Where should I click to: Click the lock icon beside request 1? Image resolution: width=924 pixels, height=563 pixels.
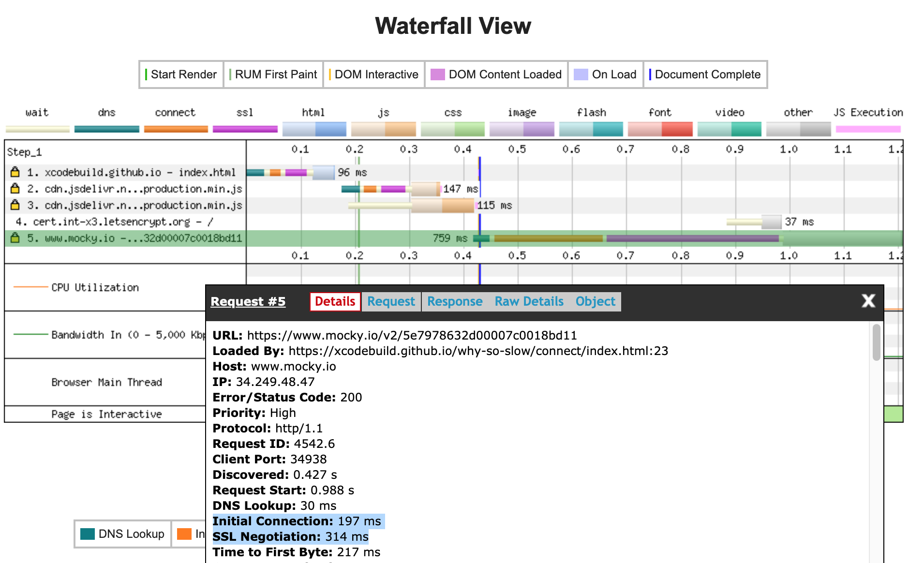[15, 172]
